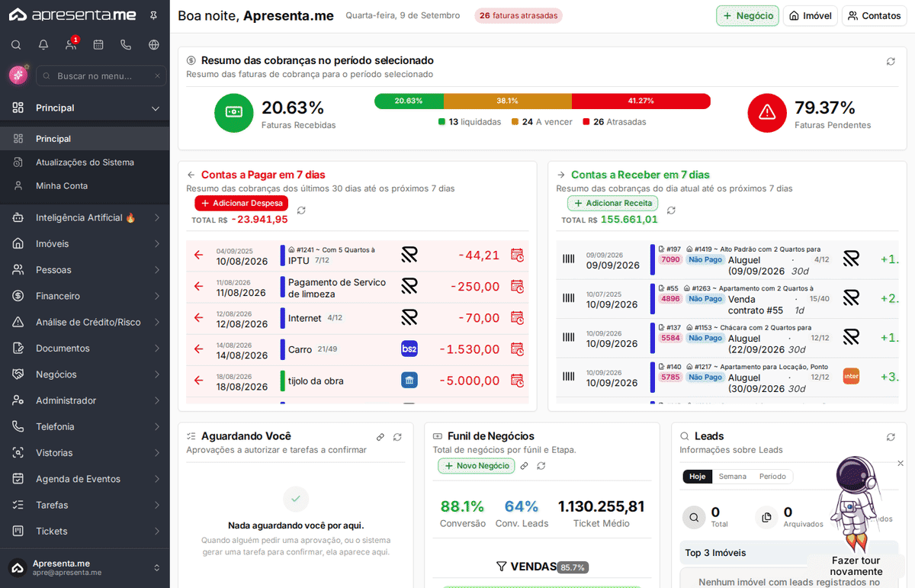This screenshot has height=588, width=915.
Task: Switch Leads to the Período tab
Action: (x=772, y=477)
